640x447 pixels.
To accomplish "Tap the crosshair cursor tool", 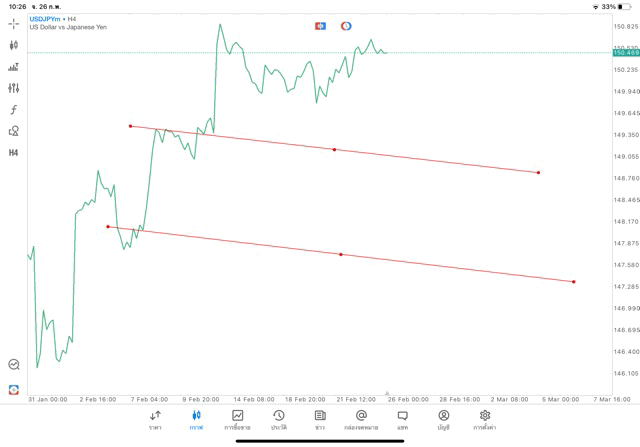I will point(13,23).
